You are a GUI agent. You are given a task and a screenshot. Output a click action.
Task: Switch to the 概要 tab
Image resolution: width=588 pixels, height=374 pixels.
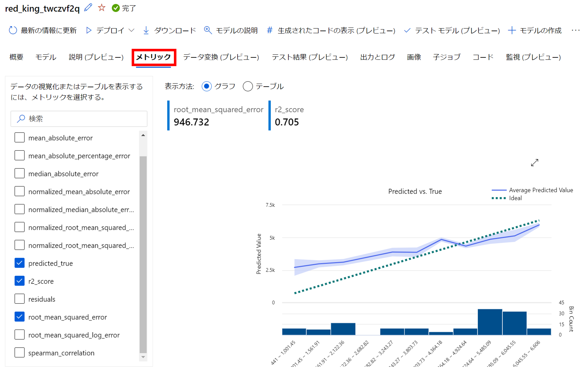[x=16, y=57]
